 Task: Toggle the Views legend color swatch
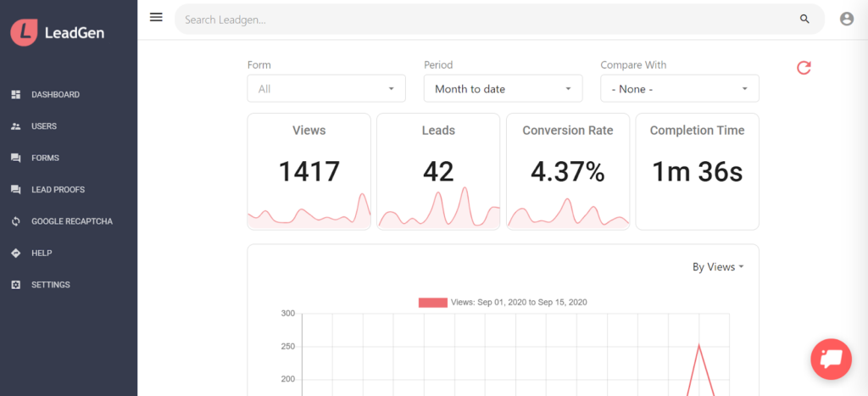[433, 303]
